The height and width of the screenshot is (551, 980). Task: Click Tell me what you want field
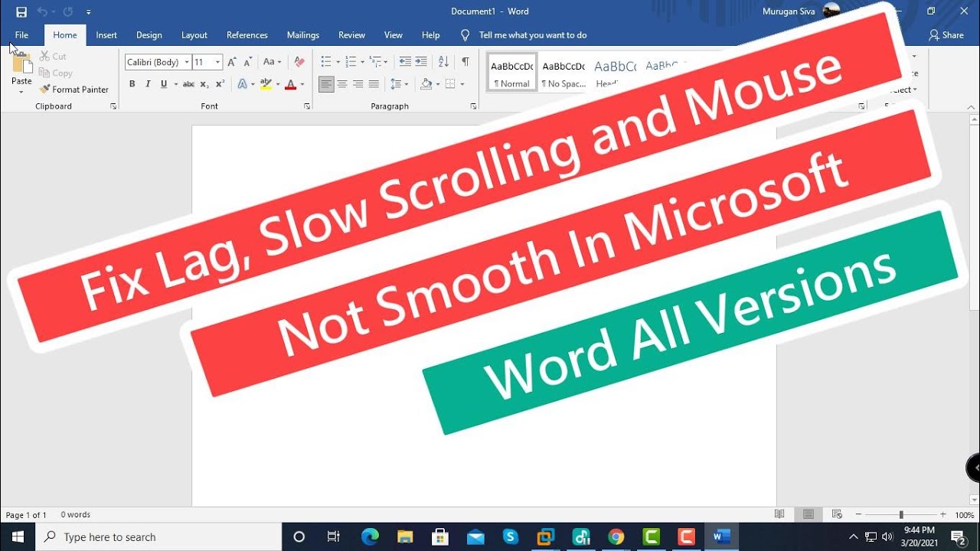click(x=532, y=35)
